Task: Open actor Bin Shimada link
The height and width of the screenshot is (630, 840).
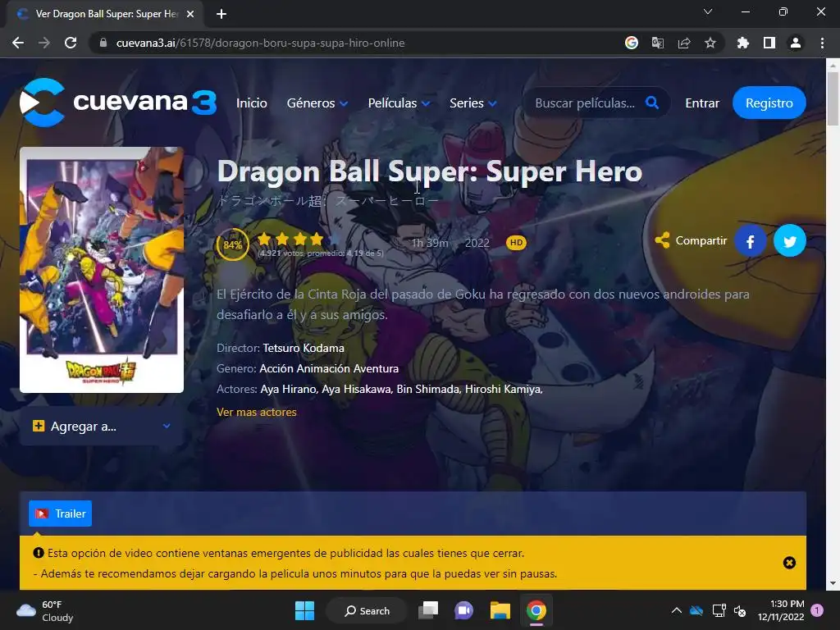Action: pyautogui.click(x=428, y=389)
